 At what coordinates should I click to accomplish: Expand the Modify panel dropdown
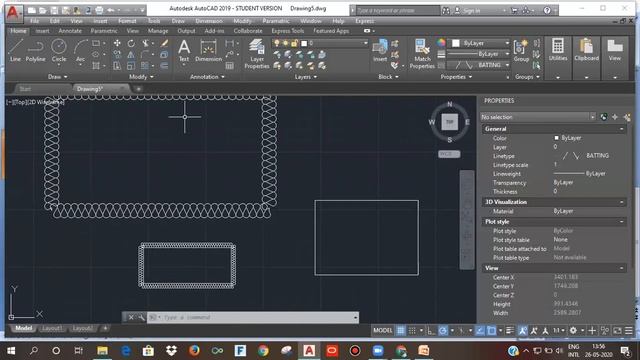(x=141, y=77)
